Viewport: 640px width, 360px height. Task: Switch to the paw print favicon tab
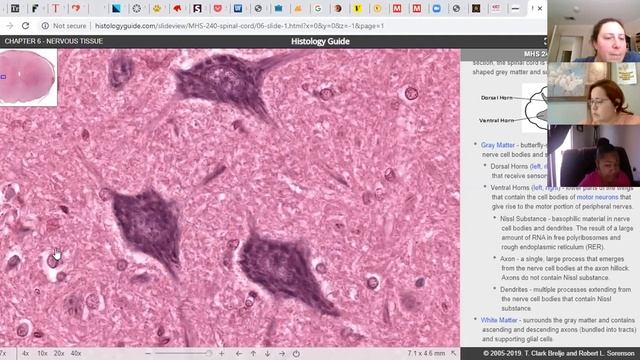click(x=157, y=8)
